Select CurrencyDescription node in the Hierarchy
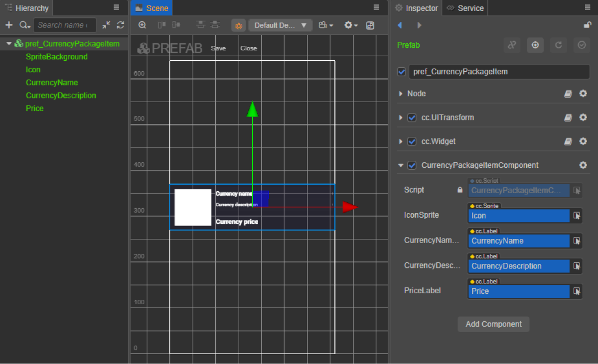This screenshot has height=364, width=598. 61,96
